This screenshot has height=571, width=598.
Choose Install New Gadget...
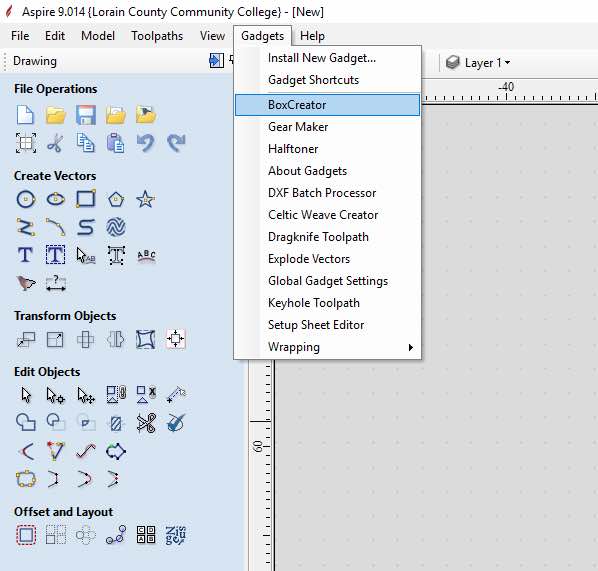[327, 58]
